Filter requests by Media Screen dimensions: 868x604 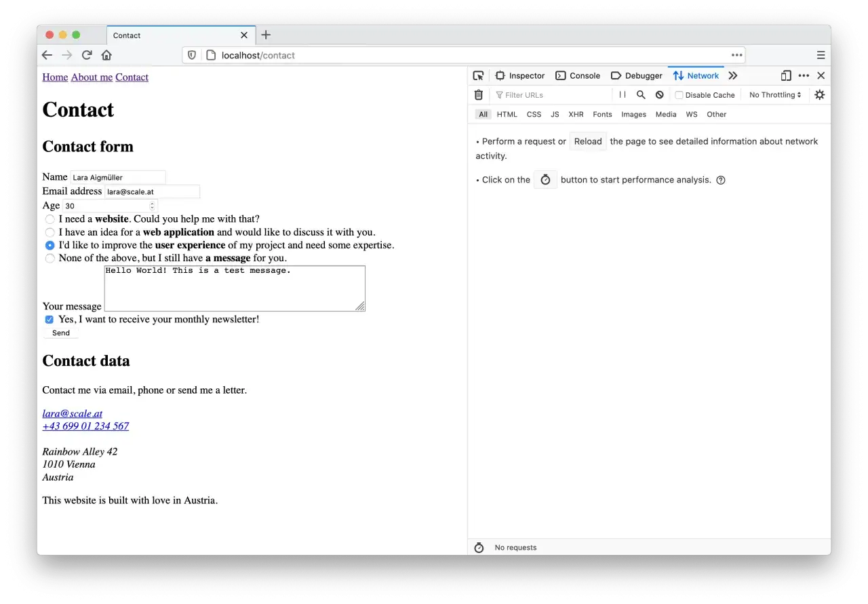coord(666,115)
